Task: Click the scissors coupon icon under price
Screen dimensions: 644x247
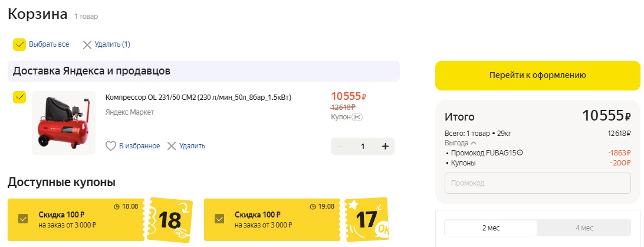Action: (357, 117)
